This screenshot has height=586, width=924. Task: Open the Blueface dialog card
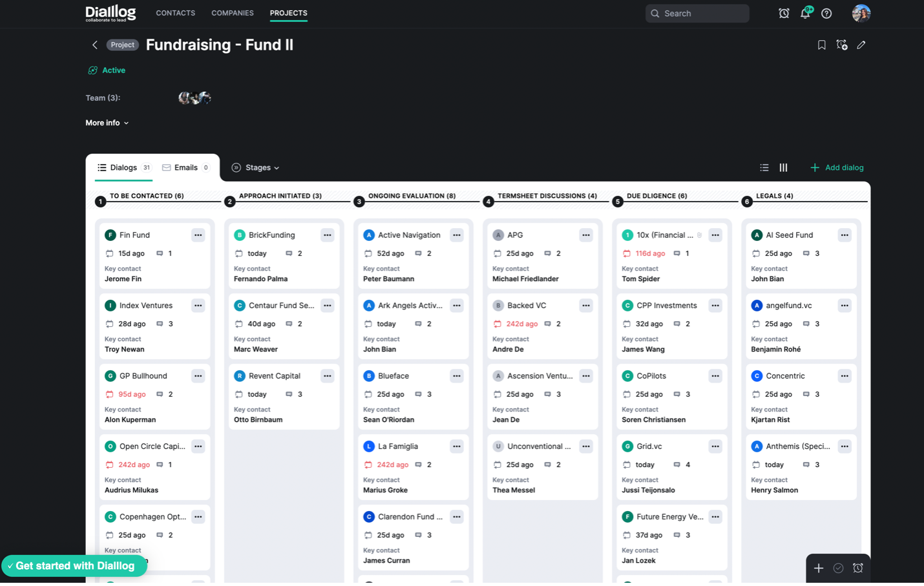pos(413,397)
